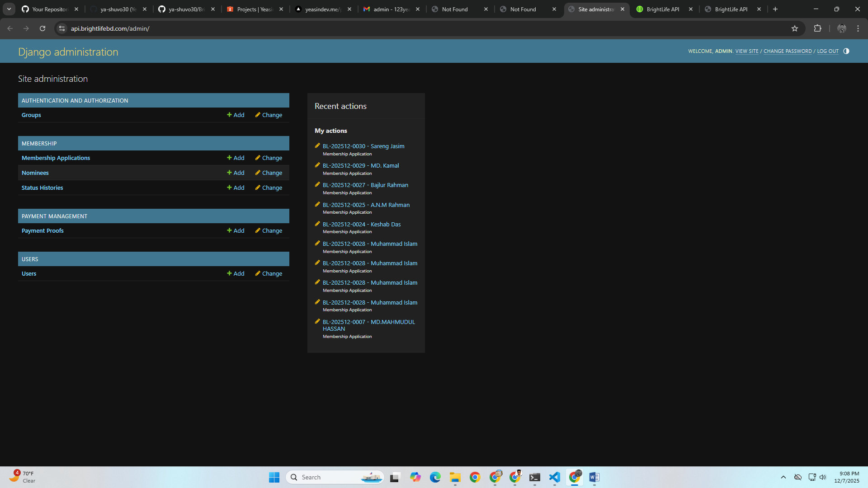Image resolution: width=868 pixels, height=488 pixels.
Task: Click the LOG OUT link
Action: (x=827, y=51)
